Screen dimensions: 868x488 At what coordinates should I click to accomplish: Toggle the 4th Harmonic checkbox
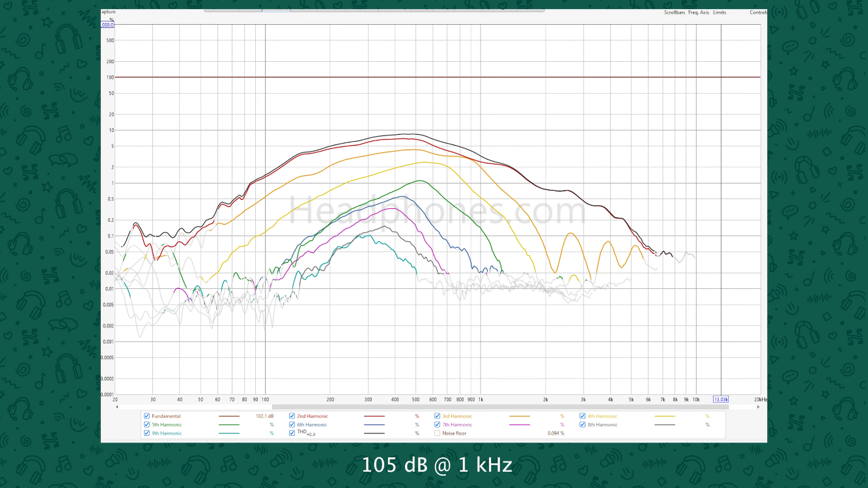tap(583, 416)
